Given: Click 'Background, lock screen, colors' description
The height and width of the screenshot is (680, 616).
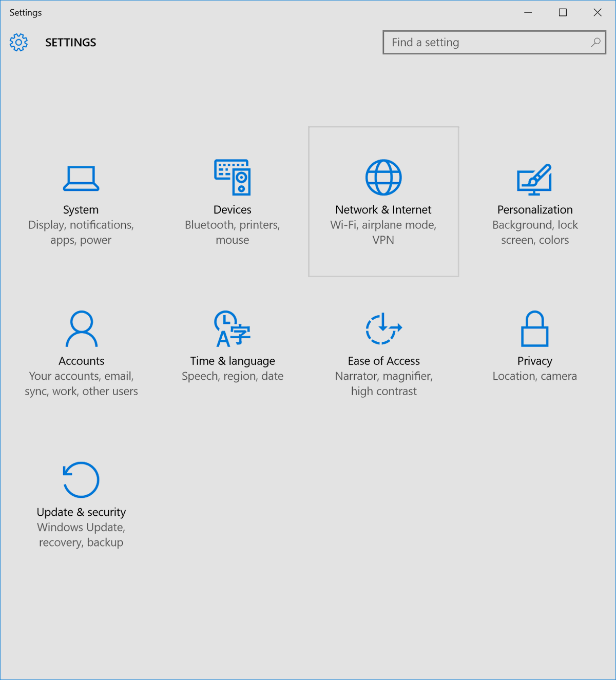Looking at the screenshot, I should tap(535, 232).
